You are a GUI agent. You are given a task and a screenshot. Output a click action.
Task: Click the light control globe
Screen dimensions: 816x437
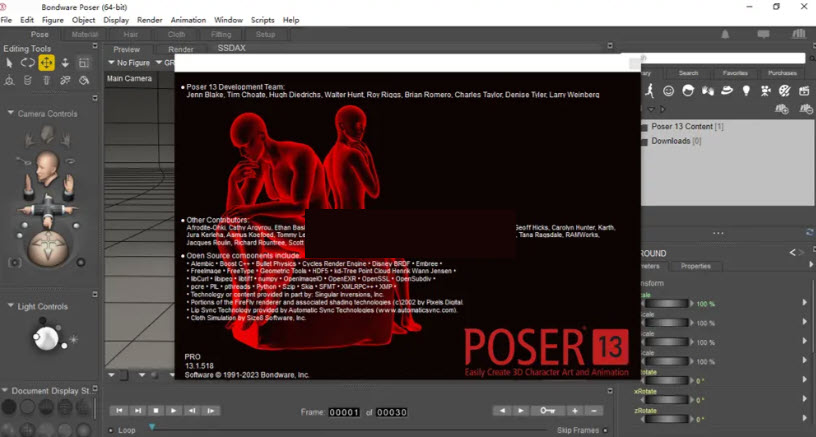coord(46,338)
